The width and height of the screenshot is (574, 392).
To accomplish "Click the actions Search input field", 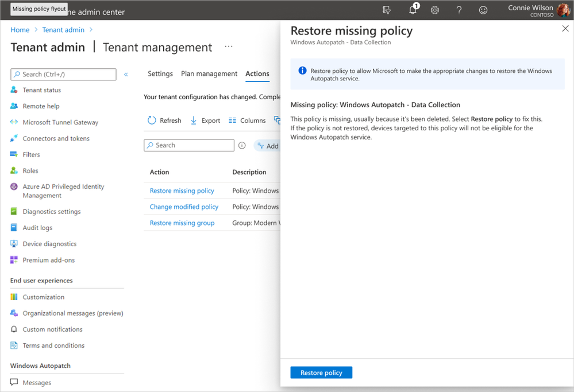I will pos(190,145).
